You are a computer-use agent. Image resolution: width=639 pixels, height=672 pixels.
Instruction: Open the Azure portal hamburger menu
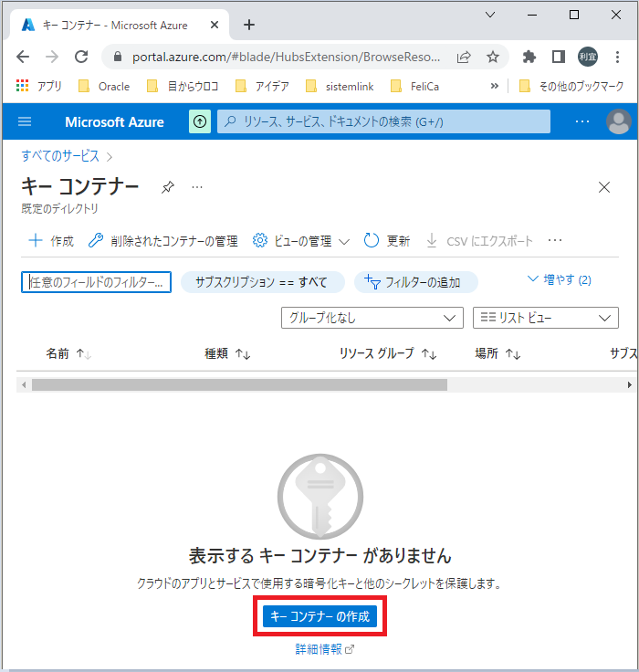click(25, 121)
